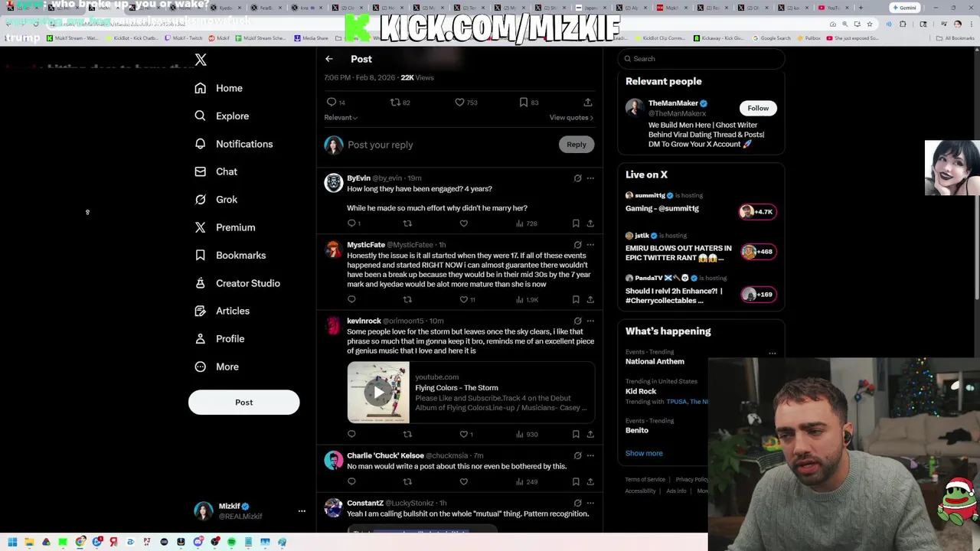Image resolution: width=980 pixels, height=551 pixels.
Task: Open more options on kevinrock reply
Action: [x=590, y=321]
